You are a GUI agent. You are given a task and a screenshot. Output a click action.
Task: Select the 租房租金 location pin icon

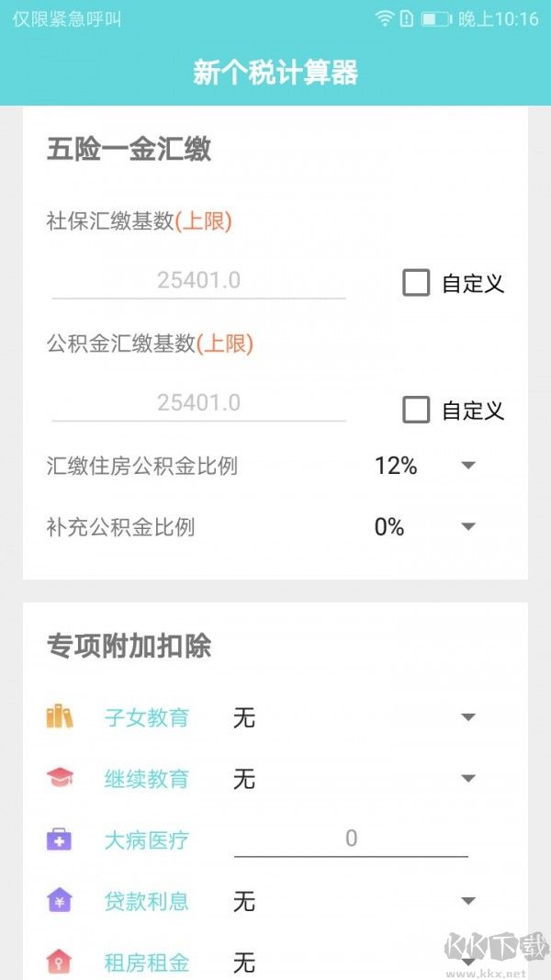(x=60, y=963)
